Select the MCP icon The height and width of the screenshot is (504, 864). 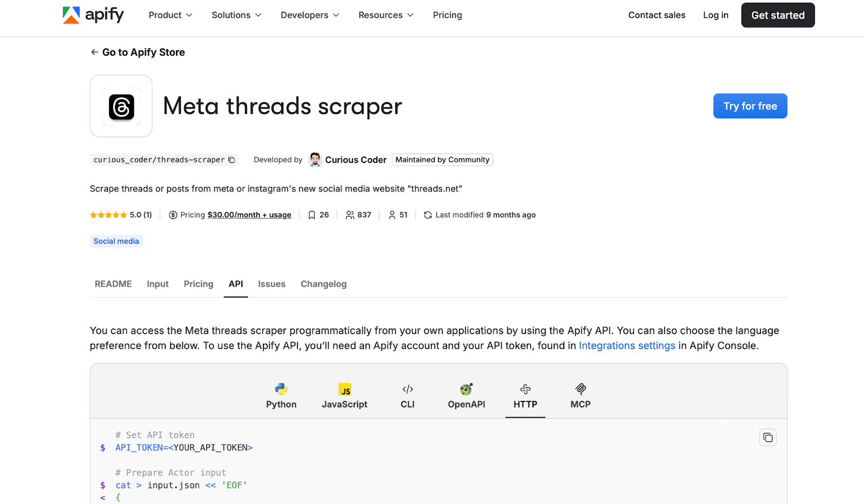click(580, 389)
